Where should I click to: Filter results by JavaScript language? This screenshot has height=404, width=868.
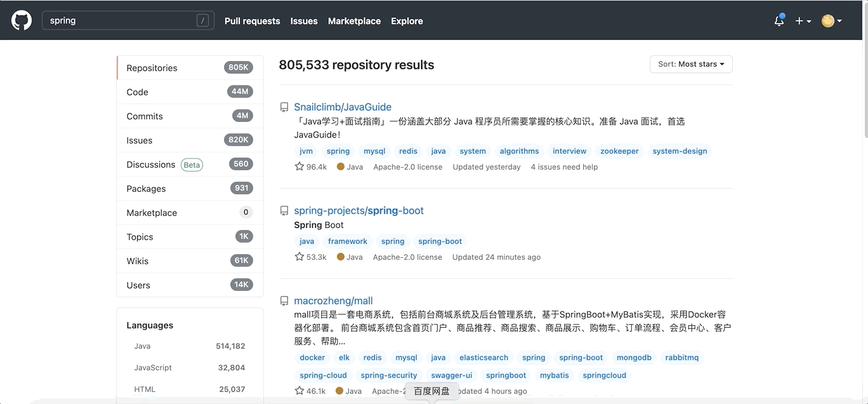[190, 368]
